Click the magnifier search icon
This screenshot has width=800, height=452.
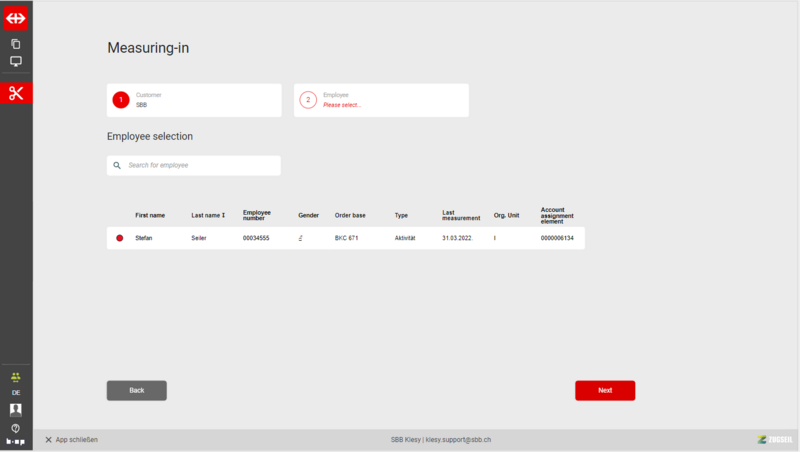117,165
